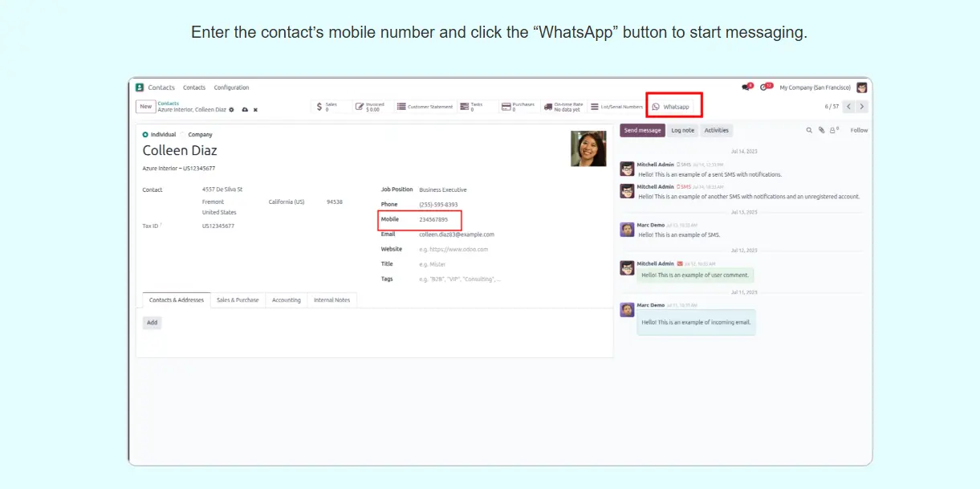
Task: Open My Company (San Francisco) switcher
Action: [x=815, y=88]
